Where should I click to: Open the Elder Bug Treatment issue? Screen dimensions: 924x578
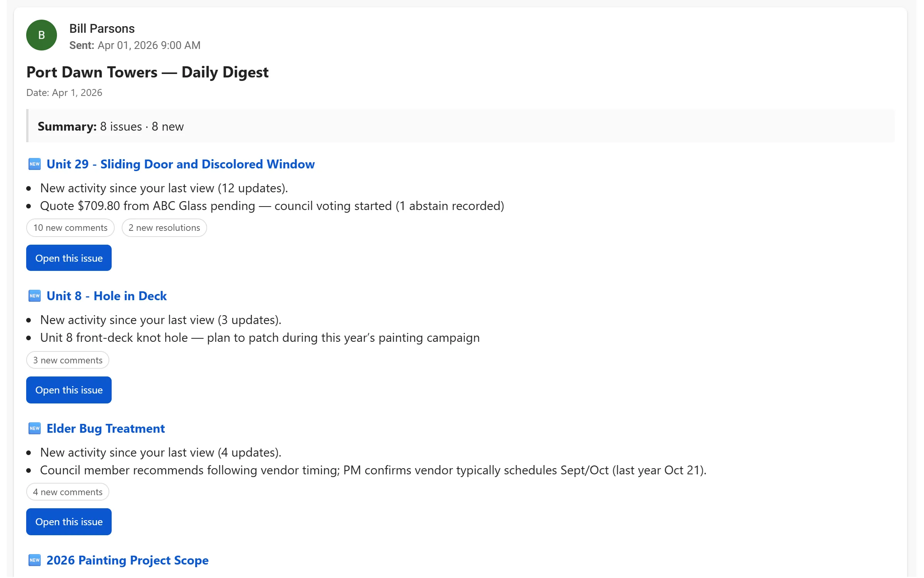click(69, 521)
